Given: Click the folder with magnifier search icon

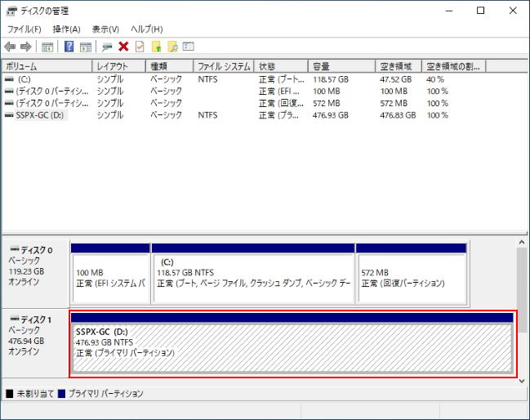Looking at the screenshot, I should coord(172,47).
